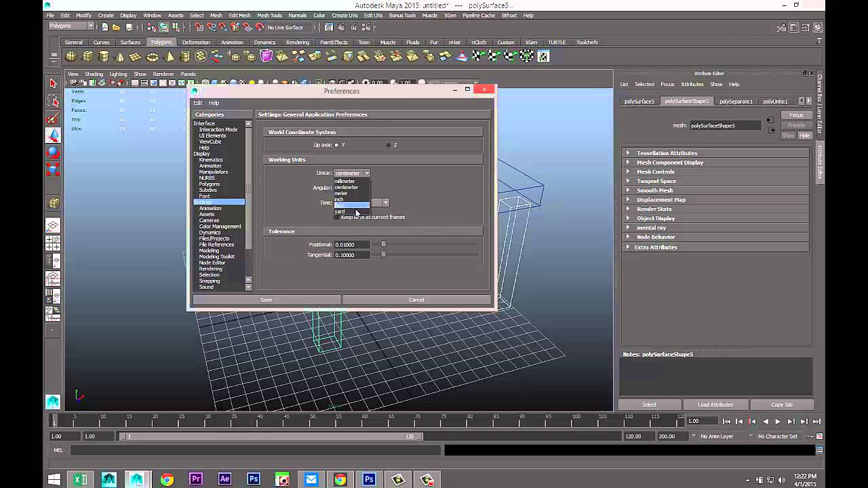Click the checkered UV texture shelf icon

(543, 56)
